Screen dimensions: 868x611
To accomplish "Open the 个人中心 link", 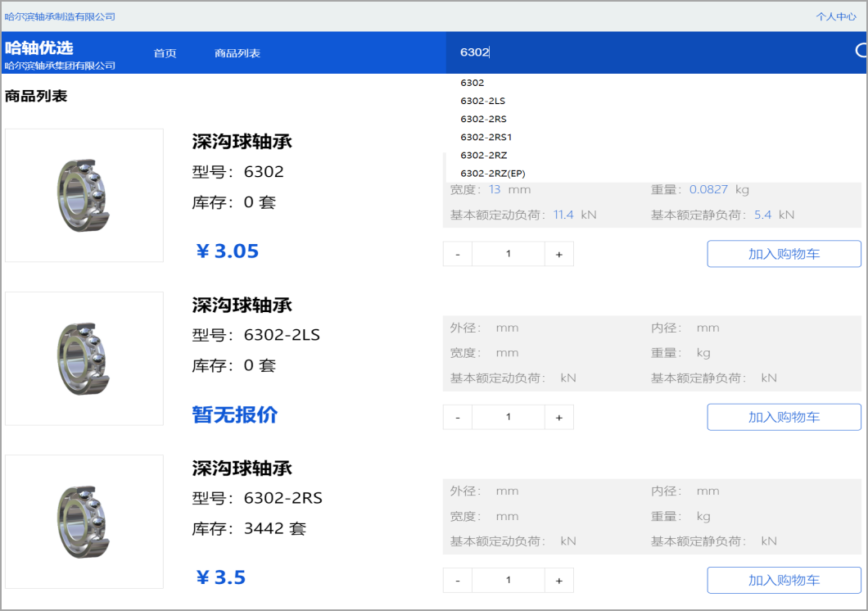I will [x=836, y=16].
